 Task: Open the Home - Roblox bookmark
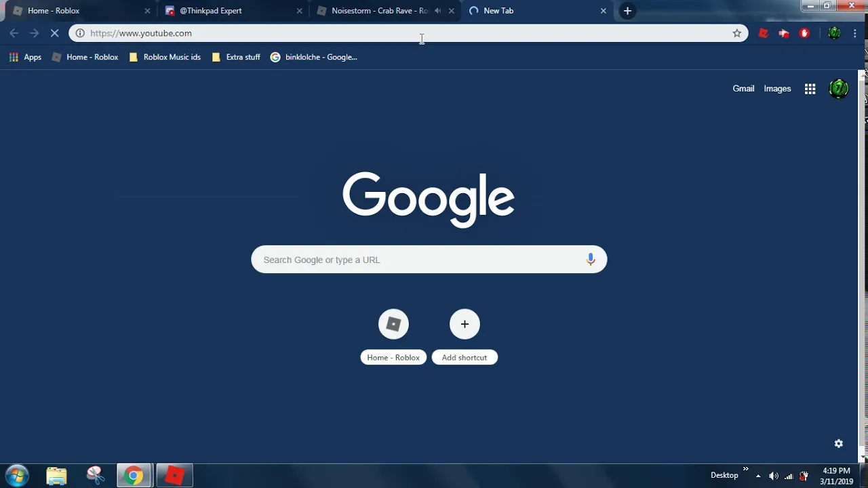[85, 57]
